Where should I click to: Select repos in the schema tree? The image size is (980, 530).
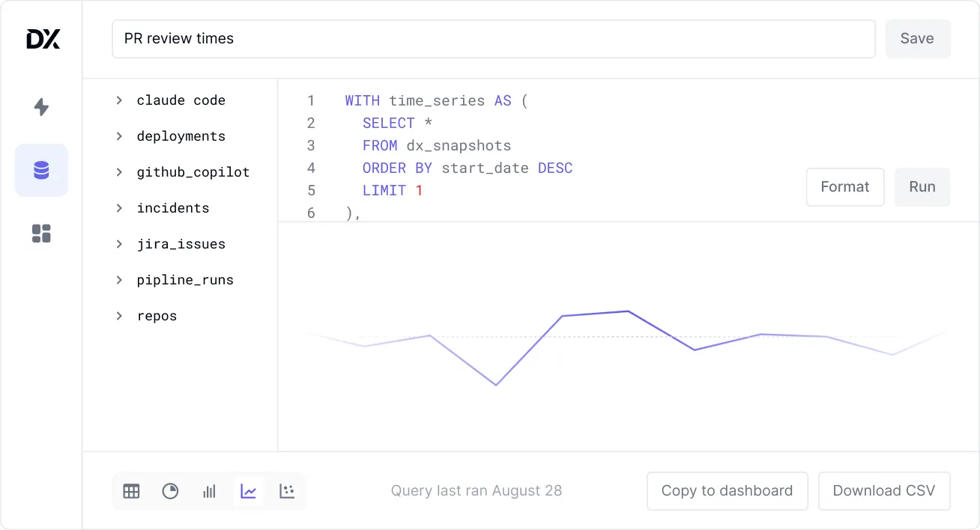pos(157,316)
